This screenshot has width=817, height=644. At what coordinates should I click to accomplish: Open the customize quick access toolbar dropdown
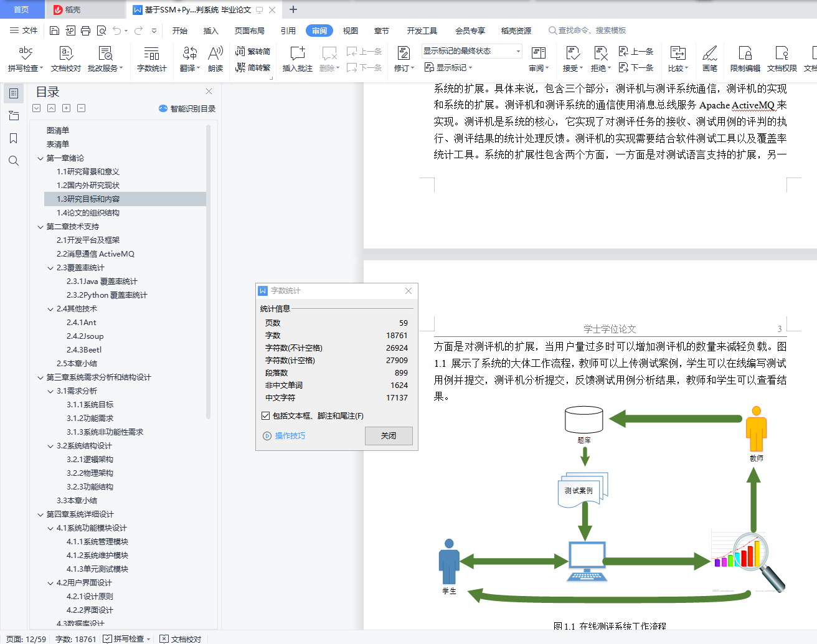point(154,31)
